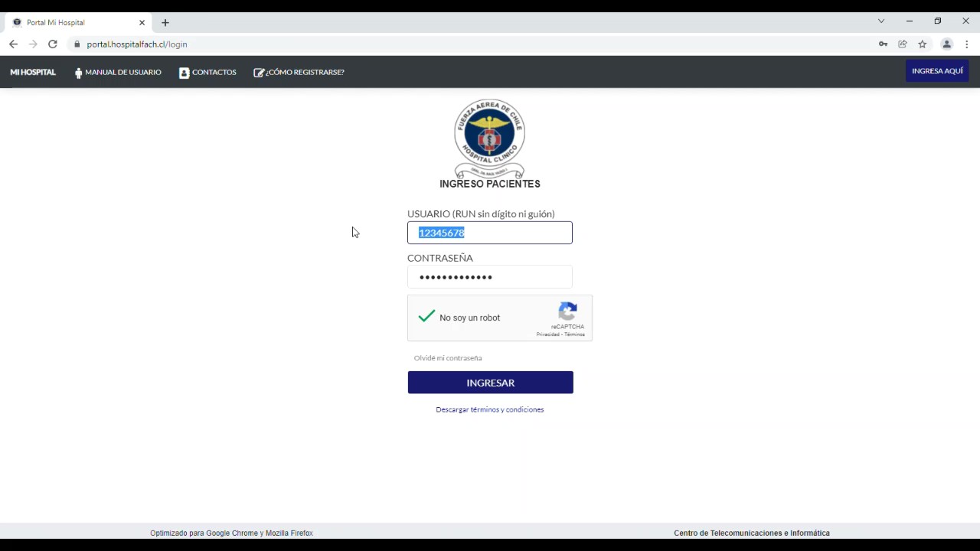The width and height of the screenshot is (980, 551).
Task: Click the Hospital Clinico FACH logo
Action: [x=489, y=139]
